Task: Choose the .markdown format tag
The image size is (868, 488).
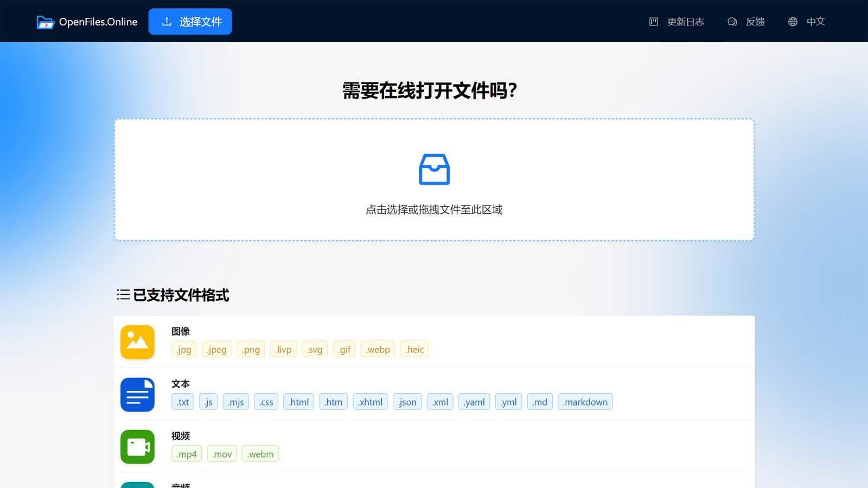Action: [x=585, y=402]
